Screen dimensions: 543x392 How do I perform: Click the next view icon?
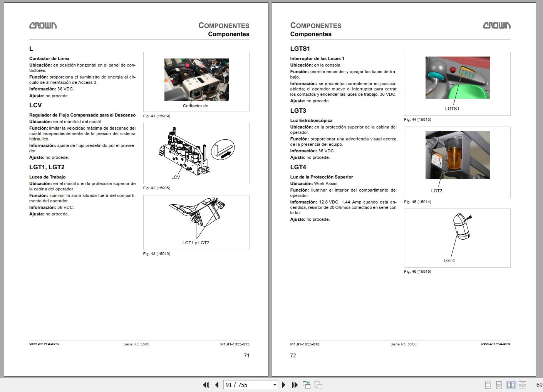[318, 385]
